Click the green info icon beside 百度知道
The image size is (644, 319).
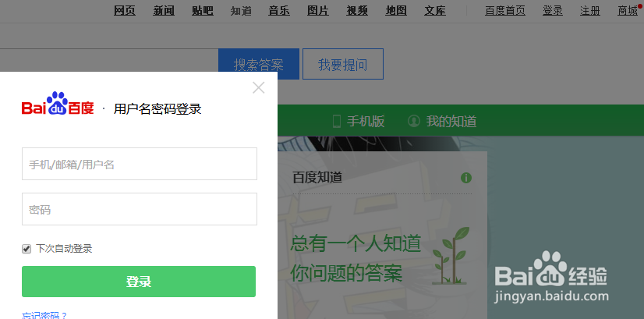466,178
